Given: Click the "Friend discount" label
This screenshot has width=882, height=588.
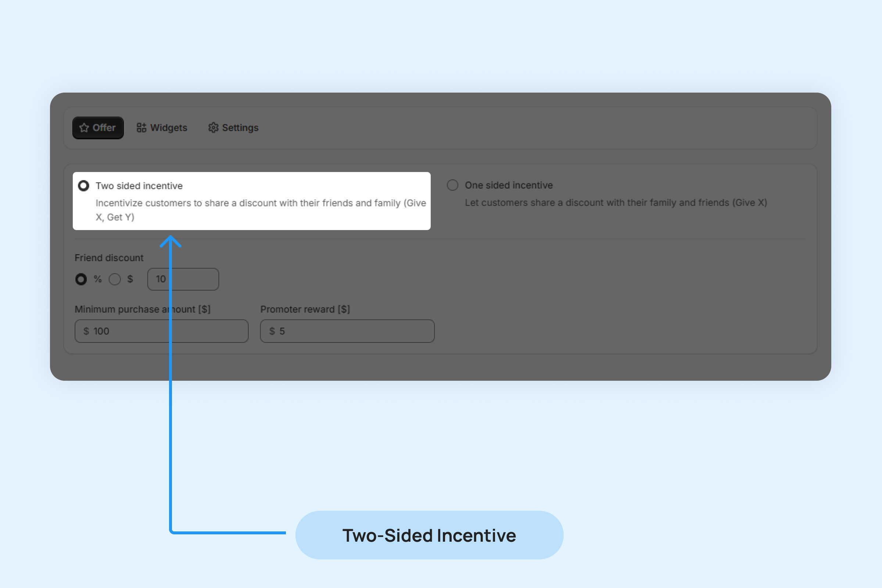Looking at the screenshot, I should (x=109, y=258).
